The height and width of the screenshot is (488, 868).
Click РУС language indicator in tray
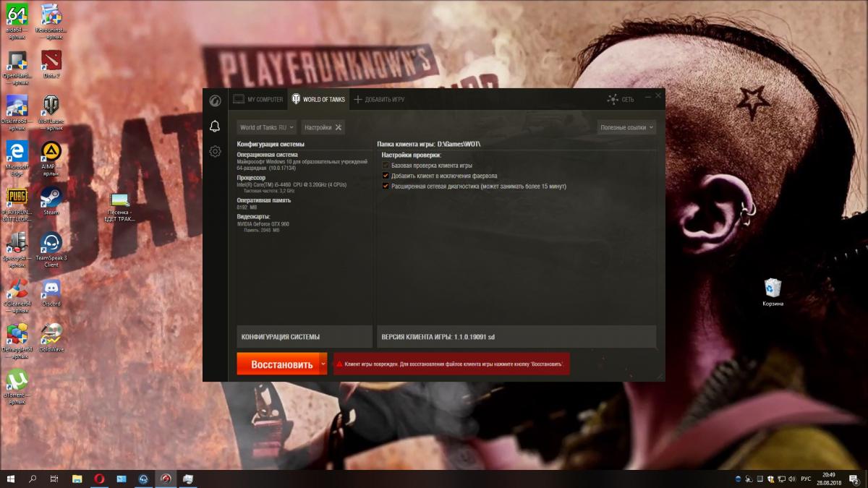coord(805,479)
